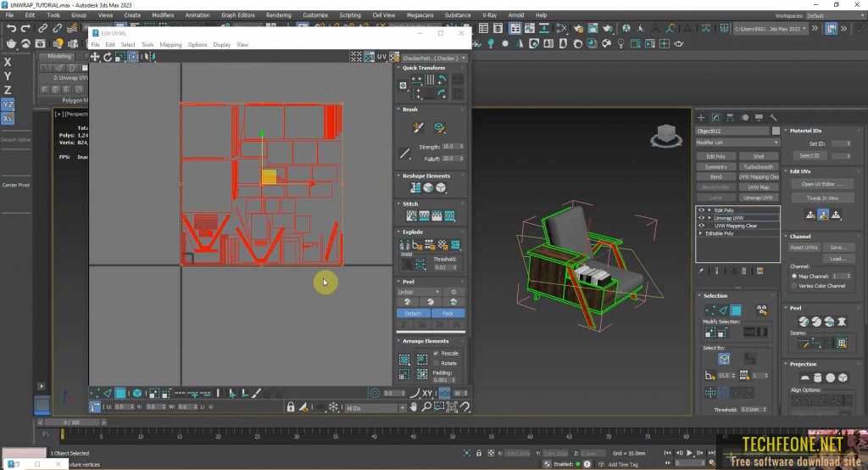Click the Undo arrow in main toolbar
Image resolution: width=868 pixels, height=470 pixels.
pyautogui.click(x=11, y=28)
